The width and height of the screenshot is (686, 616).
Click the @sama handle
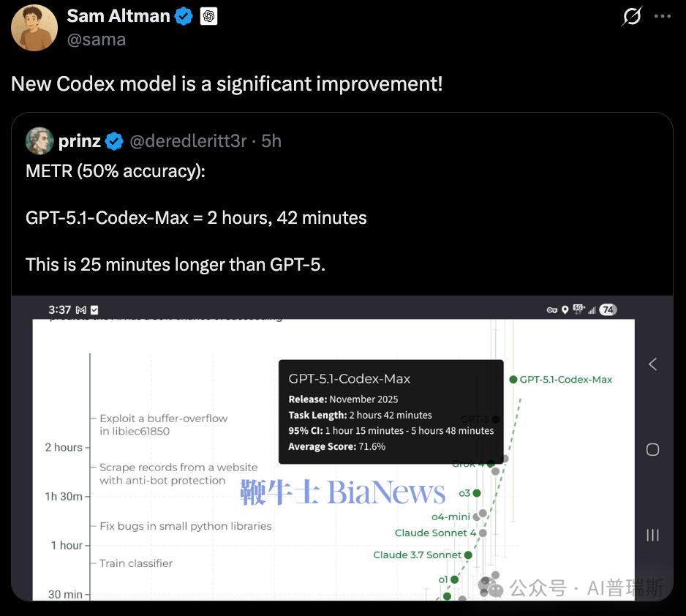point(97,40)
